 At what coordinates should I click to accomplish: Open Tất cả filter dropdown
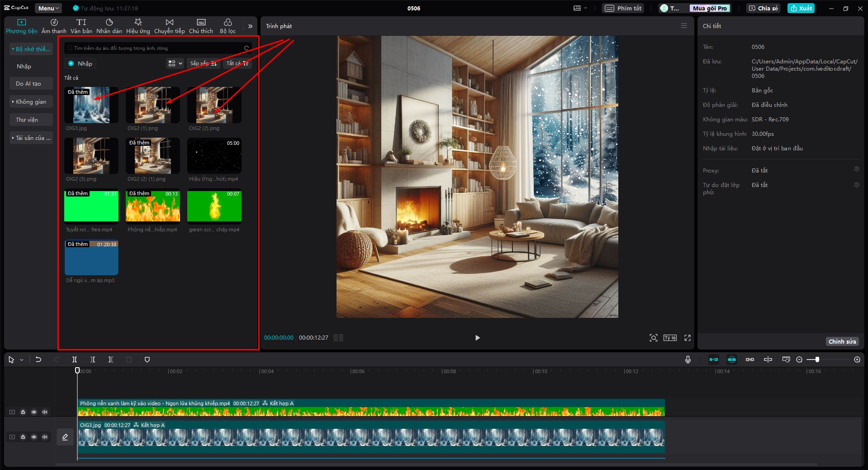click(237, 63)
